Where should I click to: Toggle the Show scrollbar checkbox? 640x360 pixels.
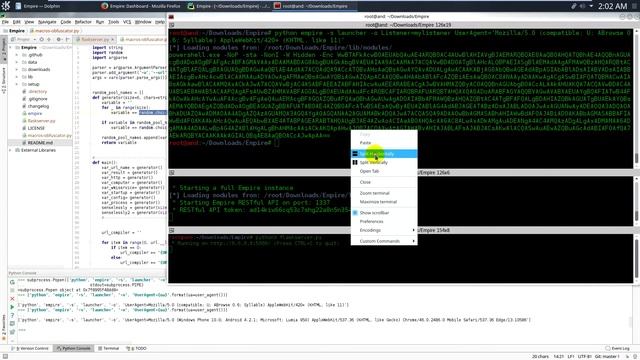tap(355, 213)
